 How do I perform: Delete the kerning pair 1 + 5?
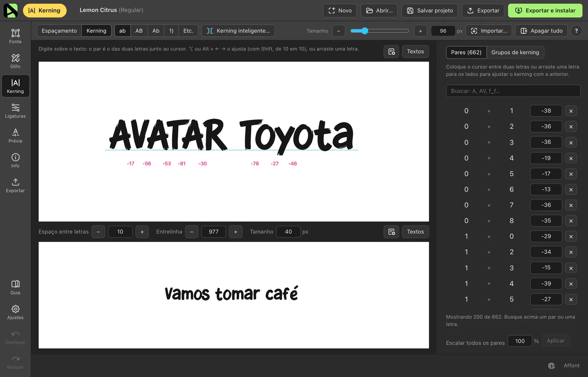click(571, 299)
